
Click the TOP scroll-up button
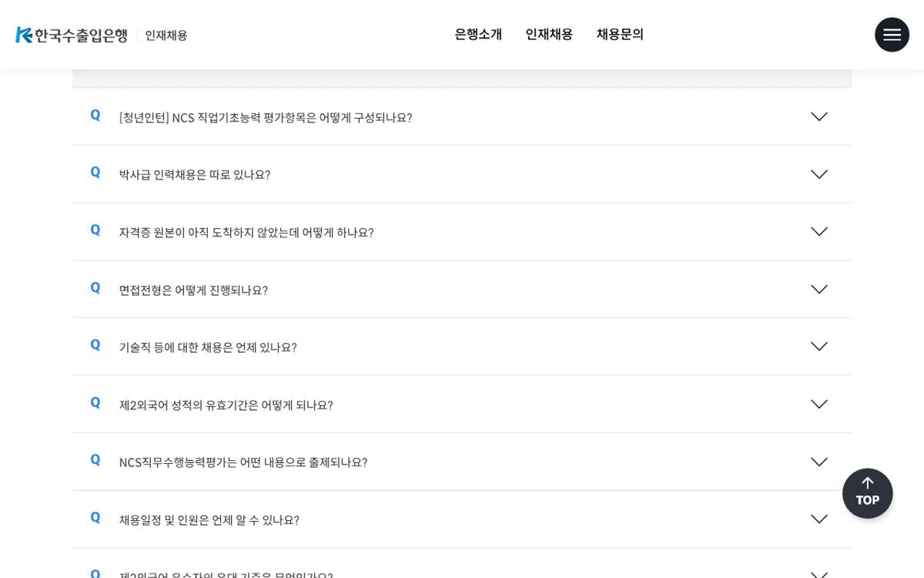click(x=868, y=493)
